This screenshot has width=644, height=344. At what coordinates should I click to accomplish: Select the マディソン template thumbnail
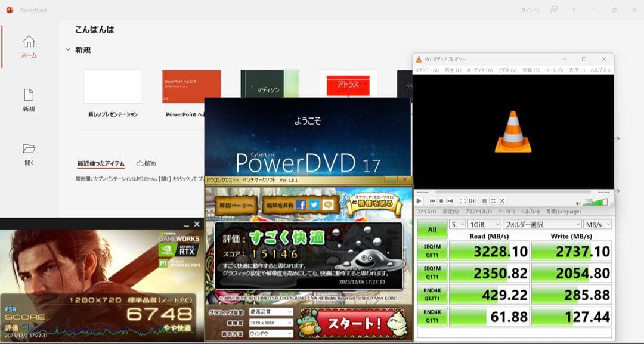coord(270,84)
